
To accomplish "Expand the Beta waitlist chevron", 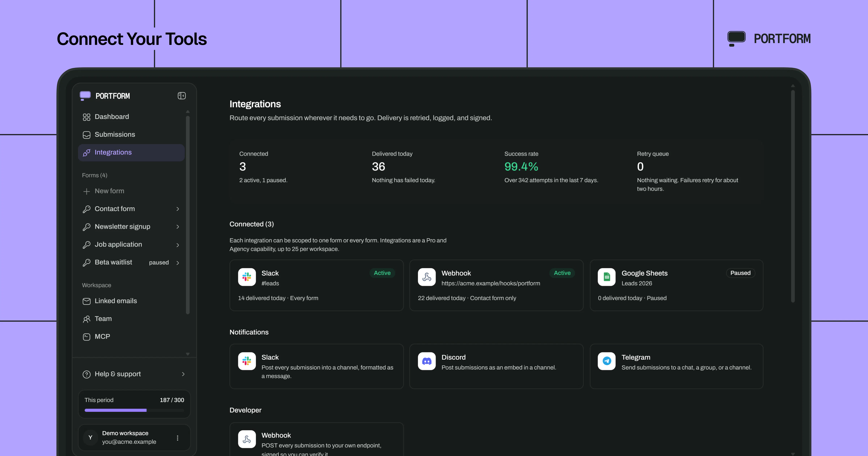I will coord(178,263).
